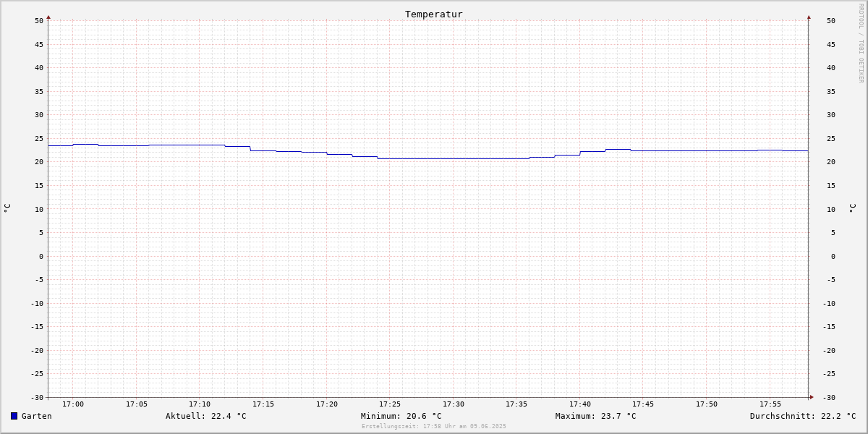The height and width of the screenshot is (434, 868).
Task: Click the °C unit label on left axis
Action: 7,208
